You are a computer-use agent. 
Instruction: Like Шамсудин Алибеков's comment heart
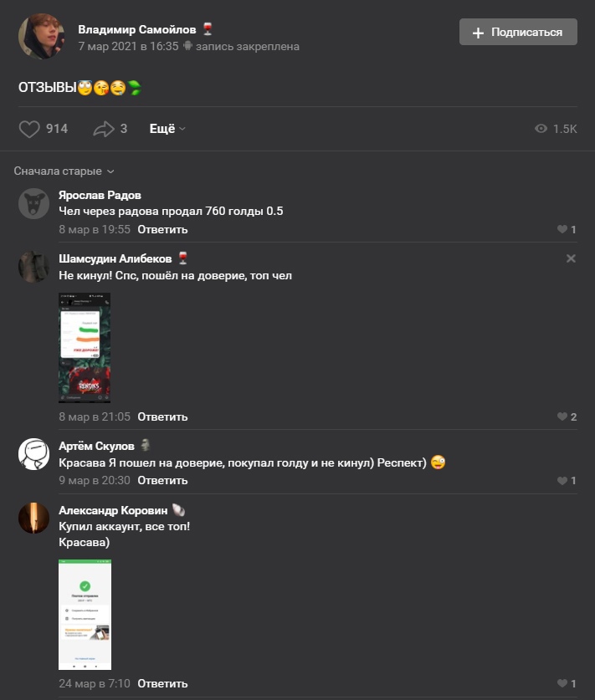click(562, 416)
